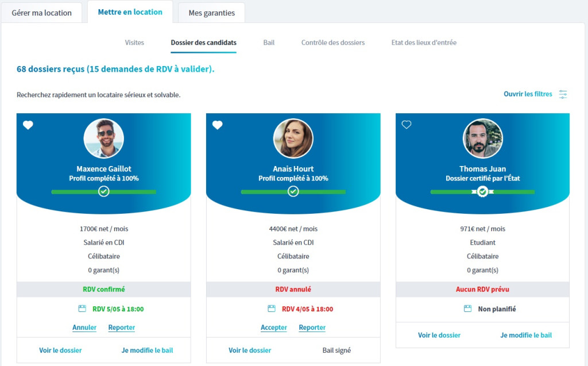This screenshot has height=366, width=588.
Task: Click Anais Hourt's profile checkmark badge
Action: tap(293, 191)
